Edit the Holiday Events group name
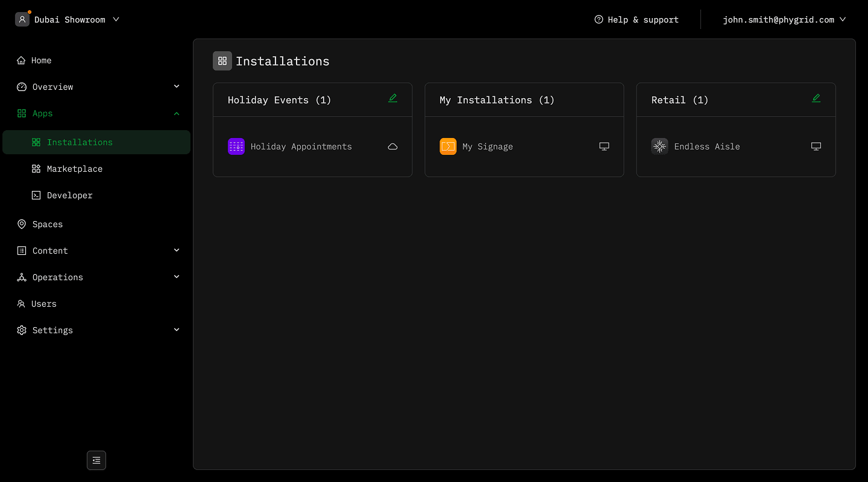 pyautogui.click(x=392, y=98)
